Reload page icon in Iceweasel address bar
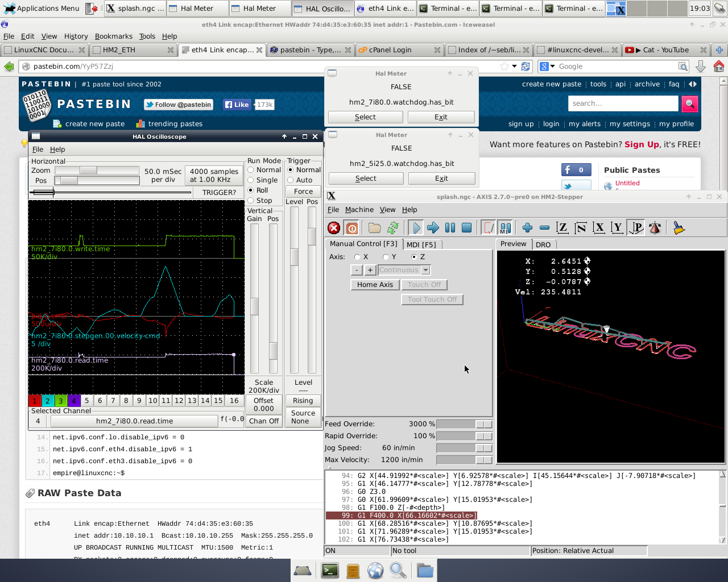This screenshot has width=728, height=582. [526, 66]
